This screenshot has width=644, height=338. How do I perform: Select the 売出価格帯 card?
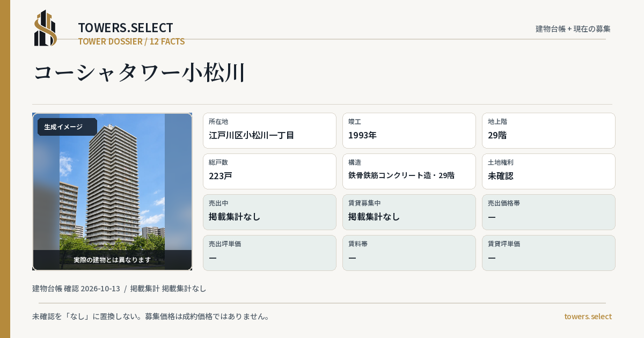click(548, 212)
